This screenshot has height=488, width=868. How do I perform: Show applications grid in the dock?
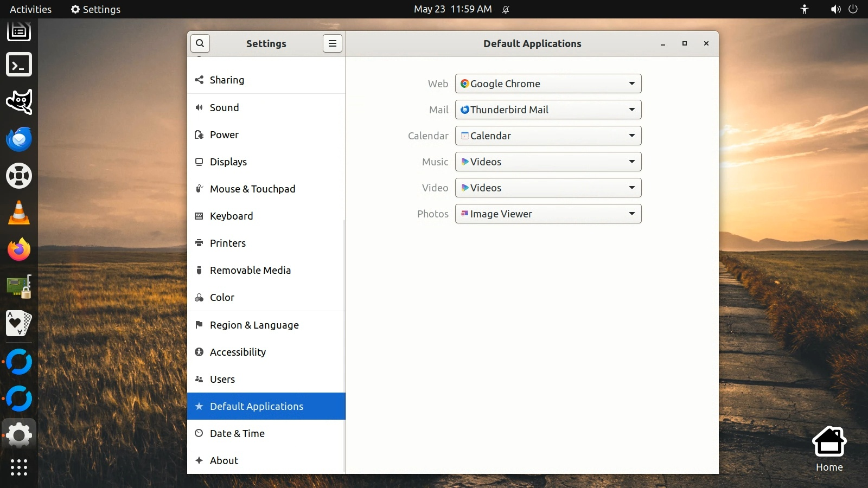pos(19,467)
